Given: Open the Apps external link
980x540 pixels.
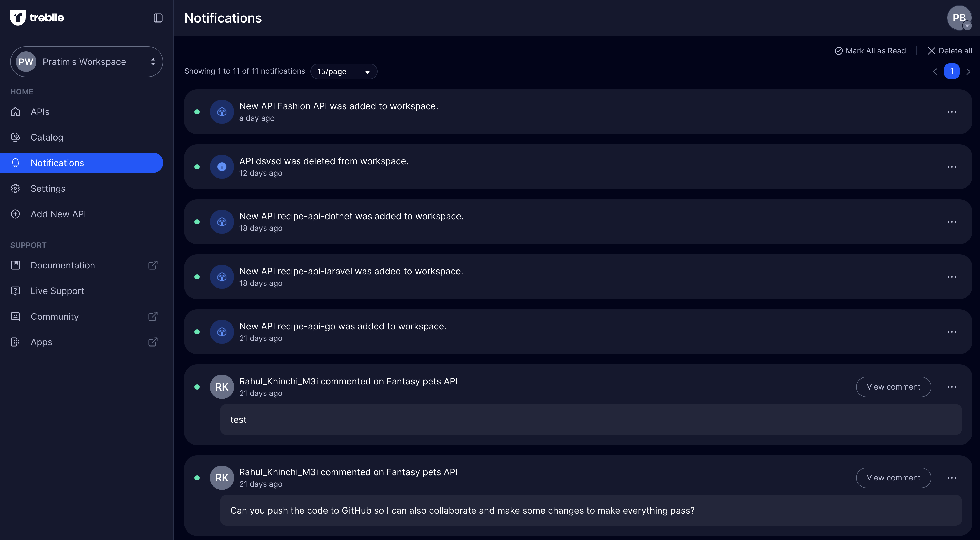Looking at the screenshot, I should click(x=153, y=342).
